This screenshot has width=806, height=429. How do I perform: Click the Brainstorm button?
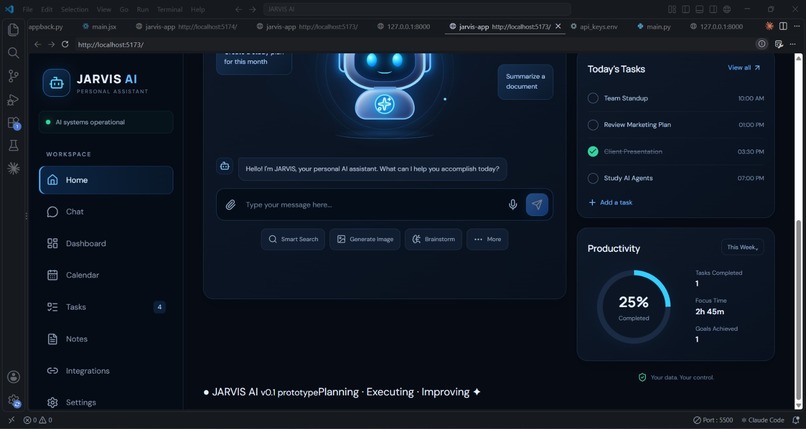[x=433, y=239]
